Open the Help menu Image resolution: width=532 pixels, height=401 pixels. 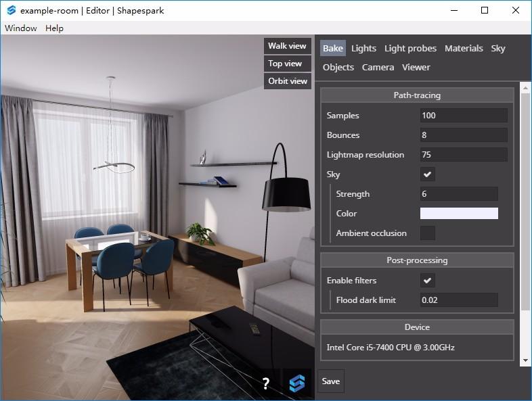[54, 28]
